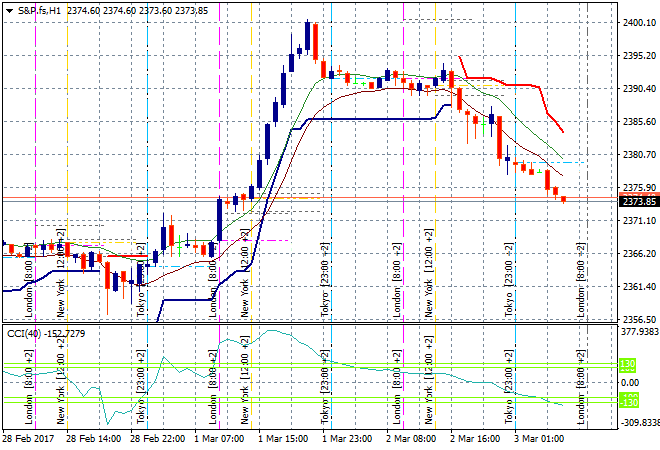Click the 2400.10 price axis label
660x450 pixels.
click(637, 23)
